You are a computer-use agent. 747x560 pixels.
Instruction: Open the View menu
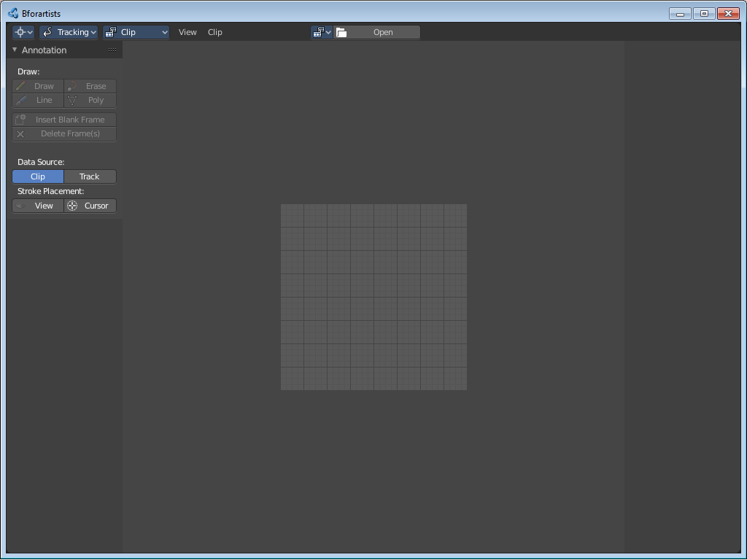tap(187, 32)
